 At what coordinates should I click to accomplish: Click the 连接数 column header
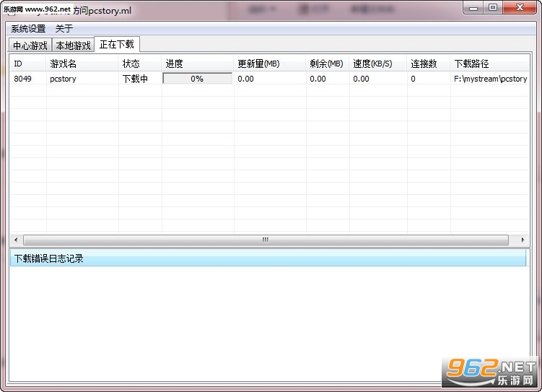point(429,64)
